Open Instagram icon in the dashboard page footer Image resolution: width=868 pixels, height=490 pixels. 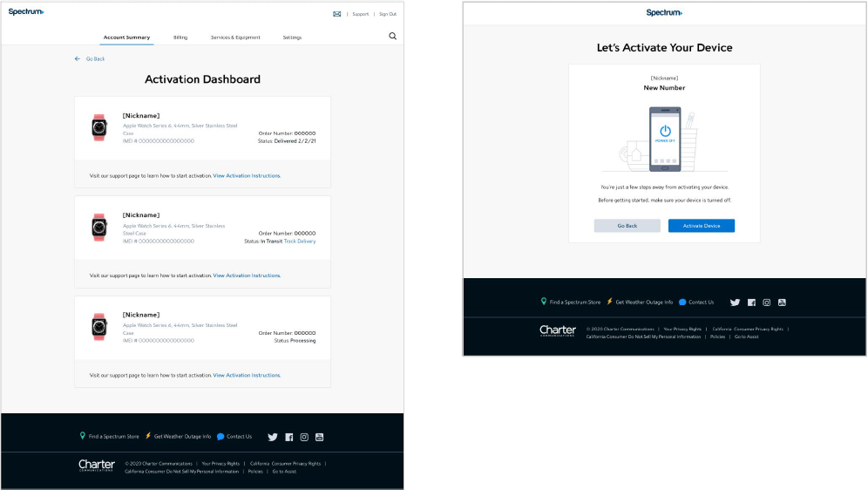point(304,437)
